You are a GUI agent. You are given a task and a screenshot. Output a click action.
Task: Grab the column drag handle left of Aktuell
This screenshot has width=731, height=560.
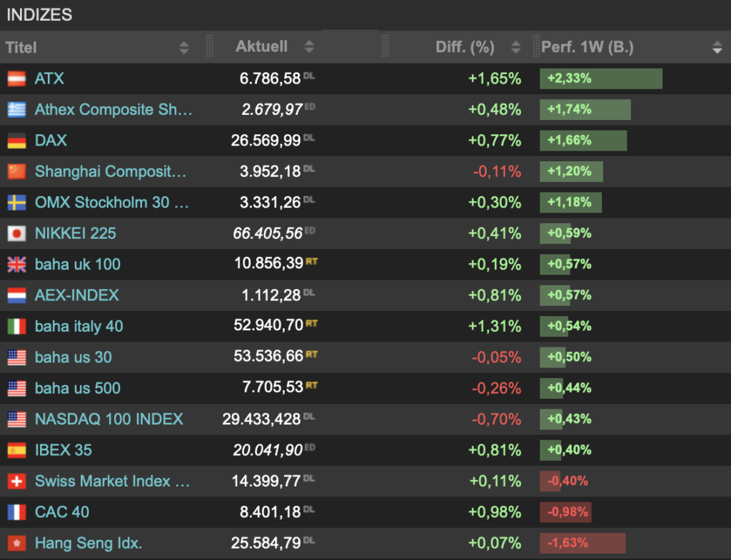click(x=210, y=46)
